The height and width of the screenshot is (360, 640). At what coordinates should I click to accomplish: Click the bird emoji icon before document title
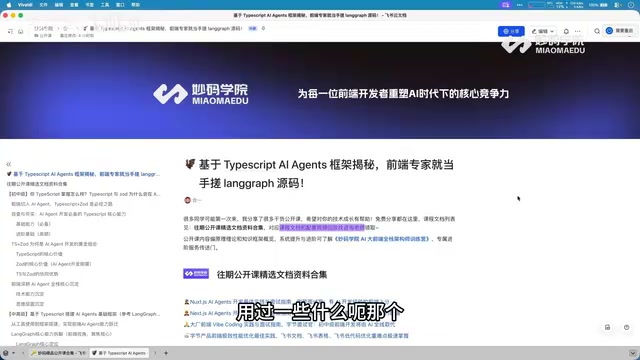[190, 164]
